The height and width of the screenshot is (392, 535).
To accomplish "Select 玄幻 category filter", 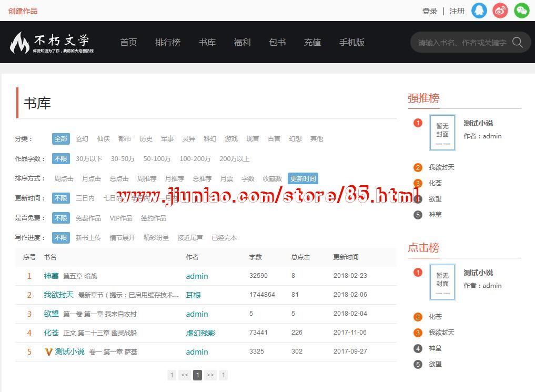I will [x=82, y=139].
